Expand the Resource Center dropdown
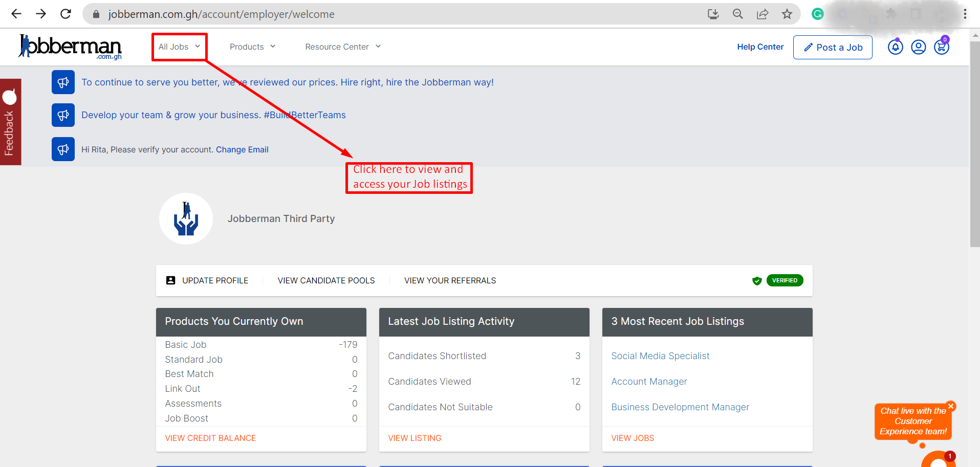 click(343, 47)
